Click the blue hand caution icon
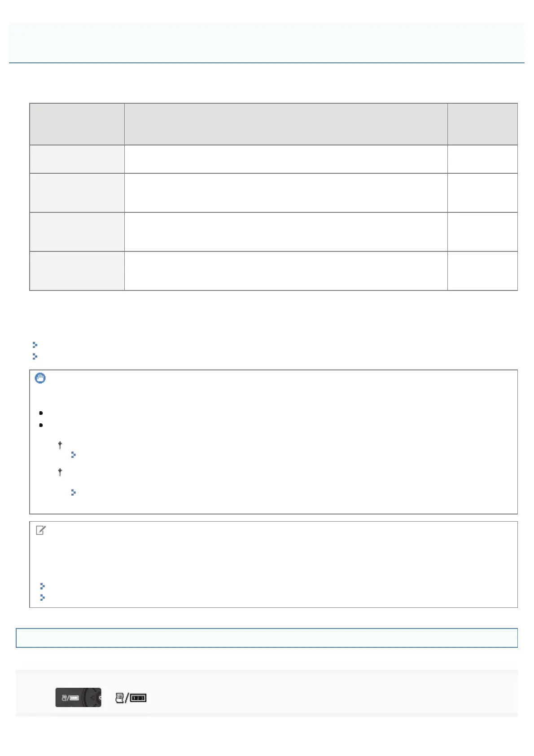 click(40, 378)
